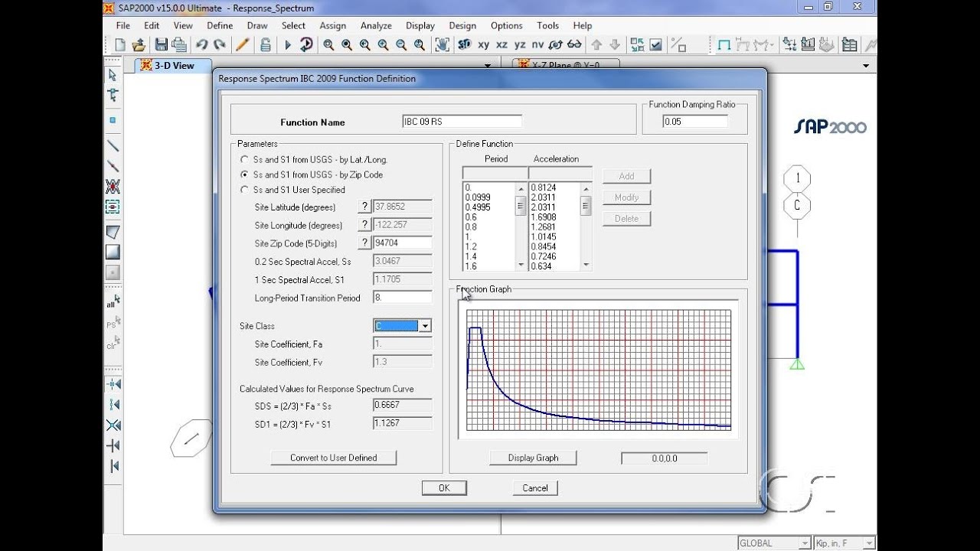Screen dimensions: 980x551
Task: Select the Draw Frame/Cable line tool
Action: 113,145
